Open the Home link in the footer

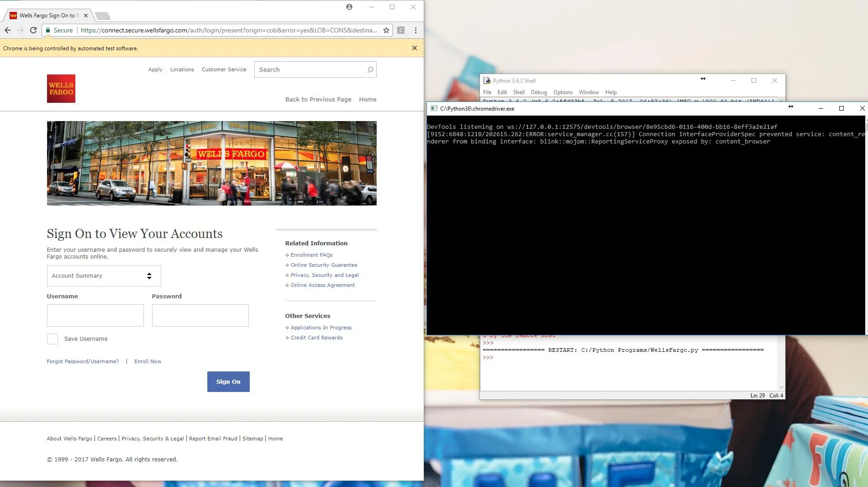click(275, 439)
